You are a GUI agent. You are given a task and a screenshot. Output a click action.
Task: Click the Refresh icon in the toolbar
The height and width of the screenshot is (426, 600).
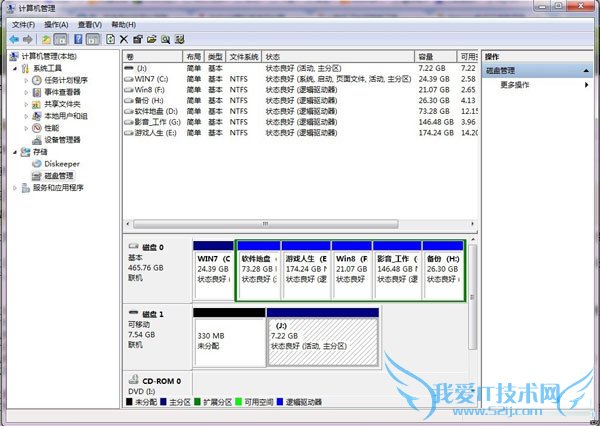110,39
